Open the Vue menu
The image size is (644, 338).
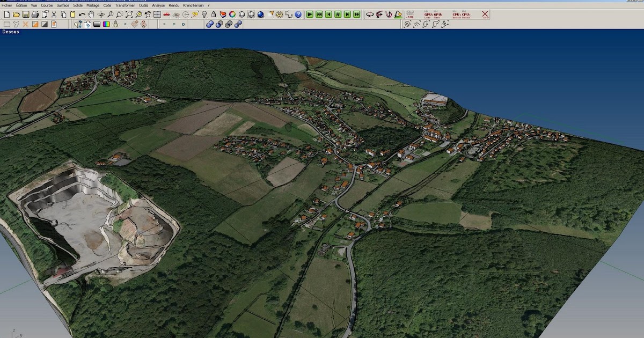pyautogui.click(x=34, y=5)
